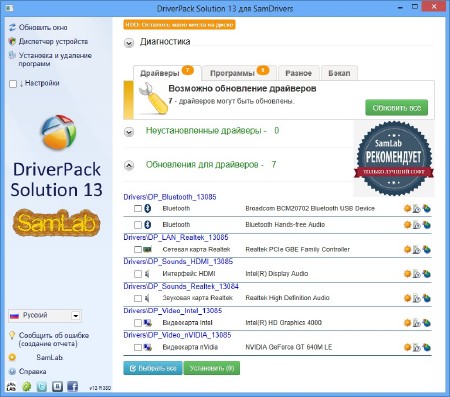450x397 pixels.
Task: Click orange gear icon for NVIDIA GeForce row
Action: 407,347
